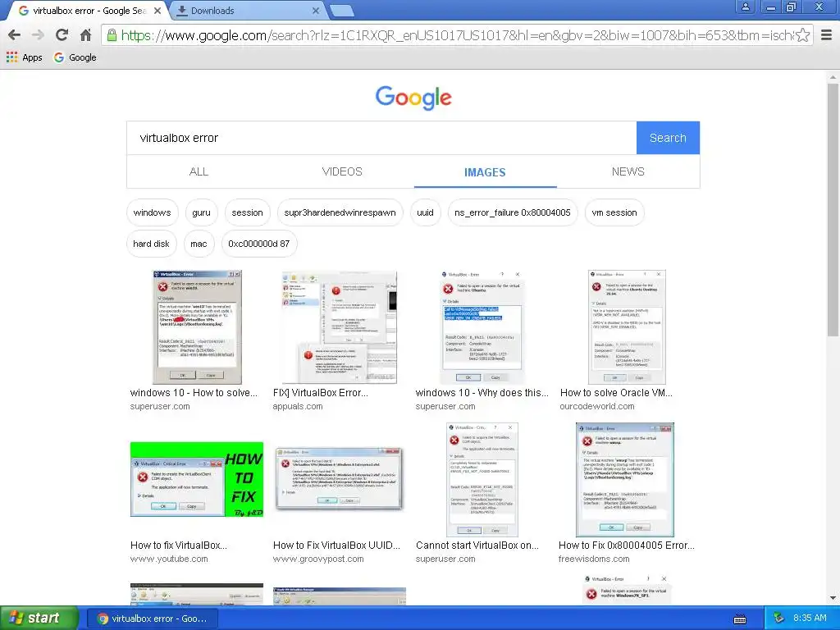Open 'How to solve Oracle VM' thumbnail
Viewport: 840px width, 630px height.
(627, 326)
